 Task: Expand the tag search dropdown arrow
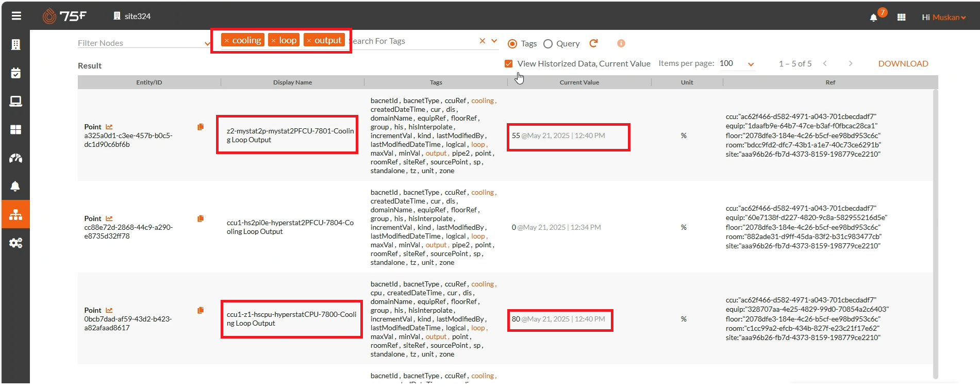(x=494, y=41)
